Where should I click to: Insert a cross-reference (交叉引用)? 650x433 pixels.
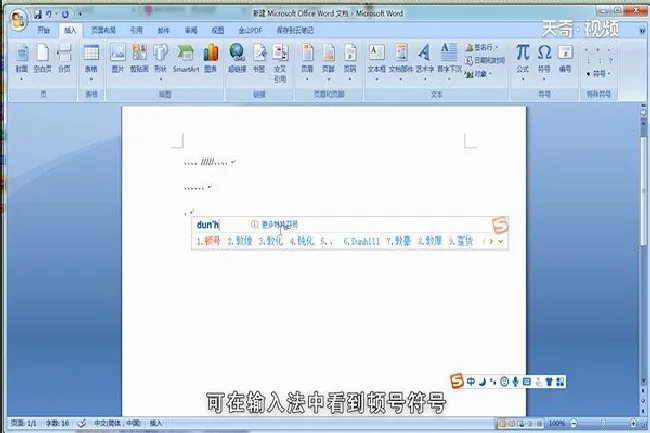tap(280, 63)
